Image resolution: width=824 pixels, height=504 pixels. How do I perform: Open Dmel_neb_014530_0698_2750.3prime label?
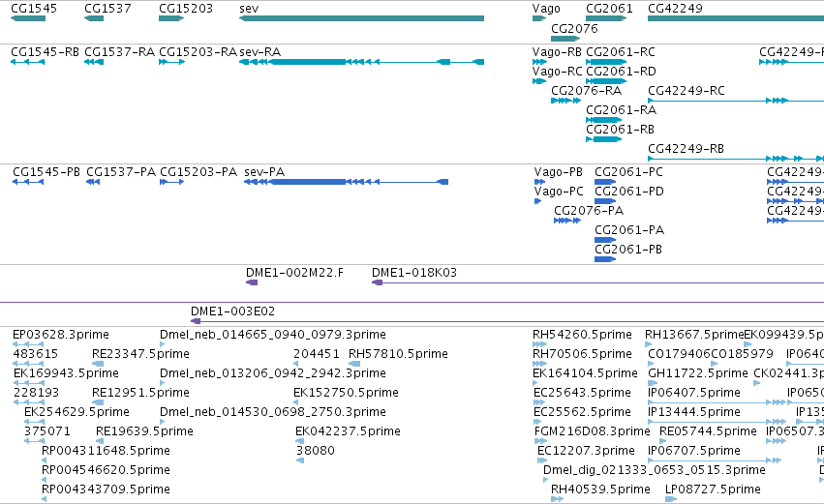273,413
